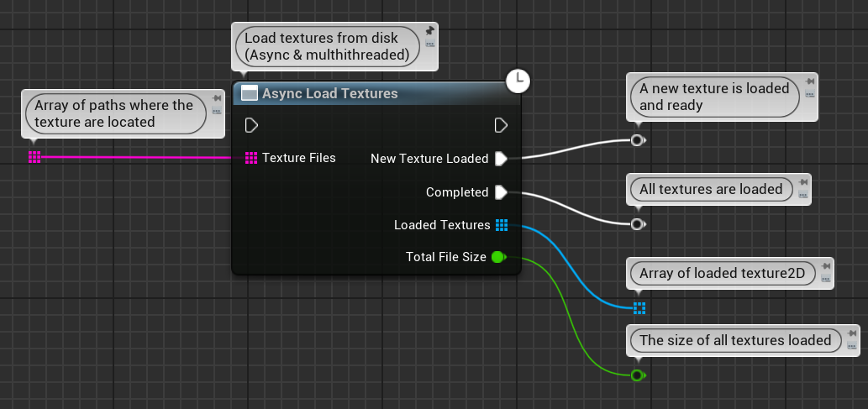Edit the 'Load textures from disk' comment text
The image size is (868, 409).
click(327, 46)
